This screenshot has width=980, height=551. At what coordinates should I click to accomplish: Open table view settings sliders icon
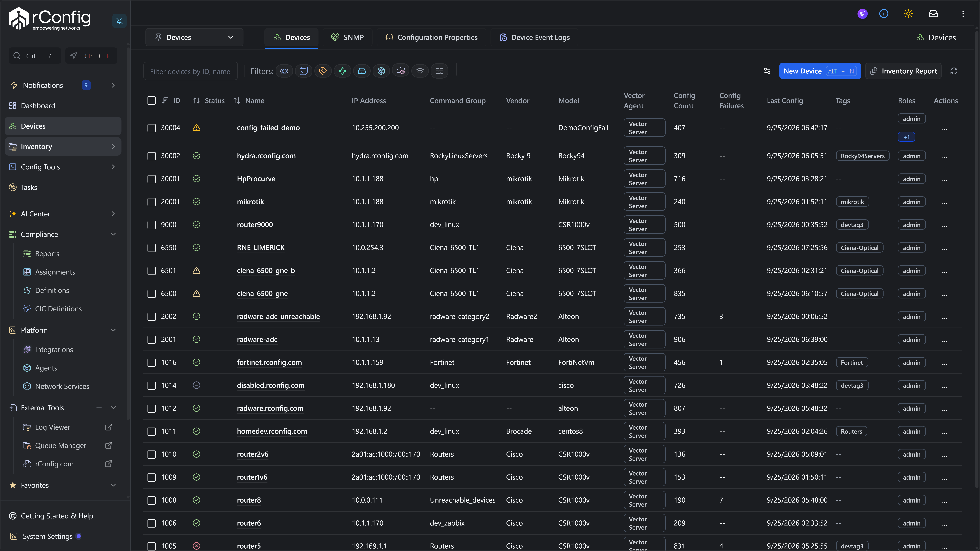pyautogui.click(x=767, y=71)
